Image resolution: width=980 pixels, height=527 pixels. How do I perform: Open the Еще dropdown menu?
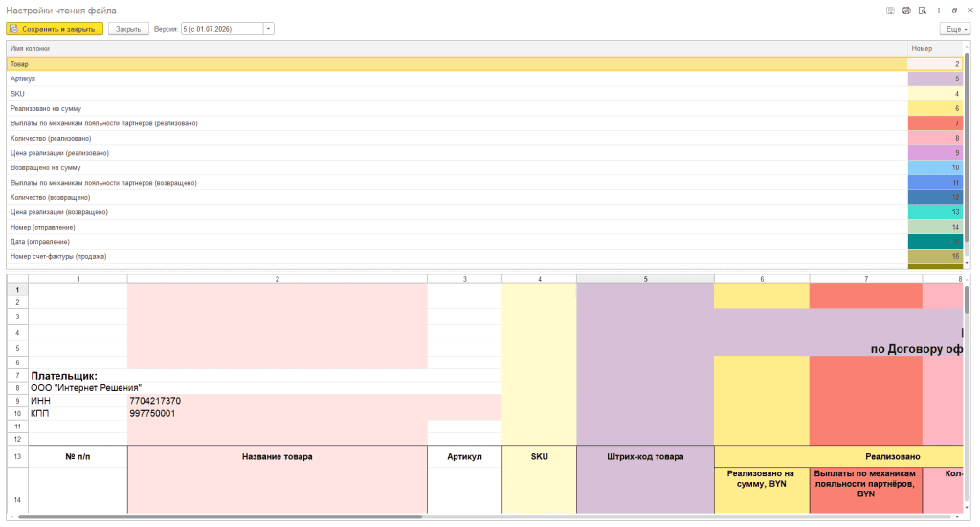click(956, 29)
